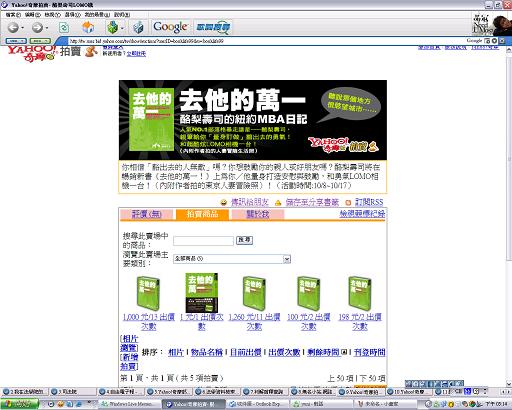This screenshot has height=410, width=512.
Task: Open the second menu bar item
Action: point(33,15)
